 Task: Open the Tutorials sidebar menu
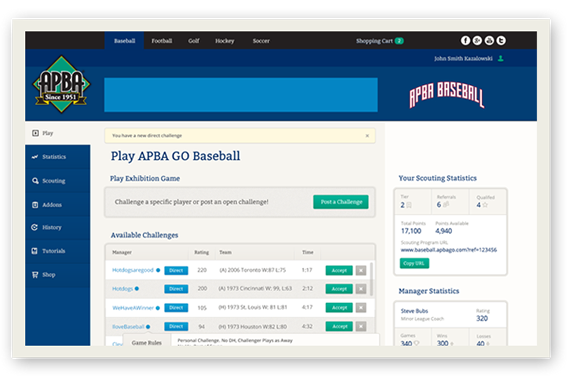(x=58, y=251)
